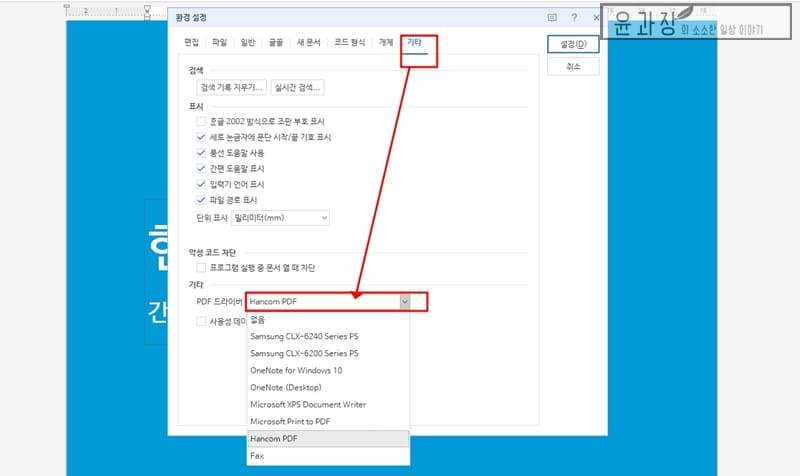Uncheck 풍선 도움말 사용 checkbox

click(x=202, y=153)
